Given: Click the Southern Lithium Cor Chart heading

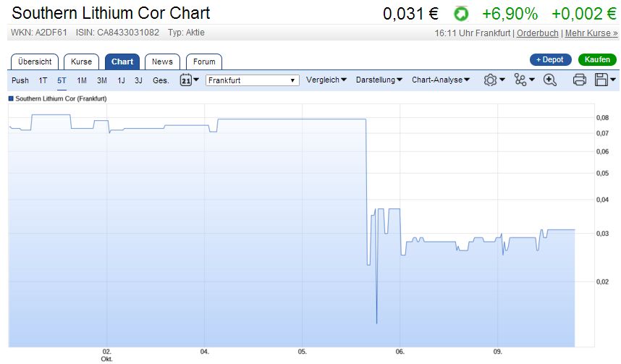Looking at the screenshot, I should [111, 13].
